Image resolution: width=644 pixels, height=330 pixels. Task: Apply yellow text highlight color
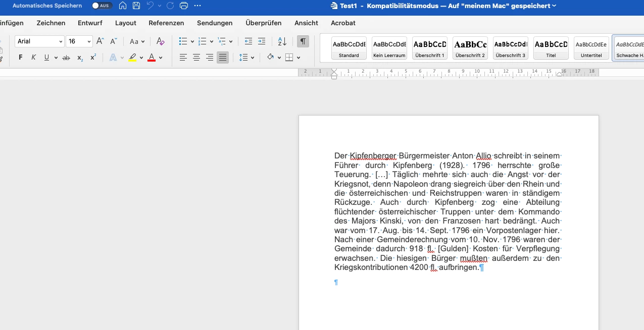tap(132, 58)
